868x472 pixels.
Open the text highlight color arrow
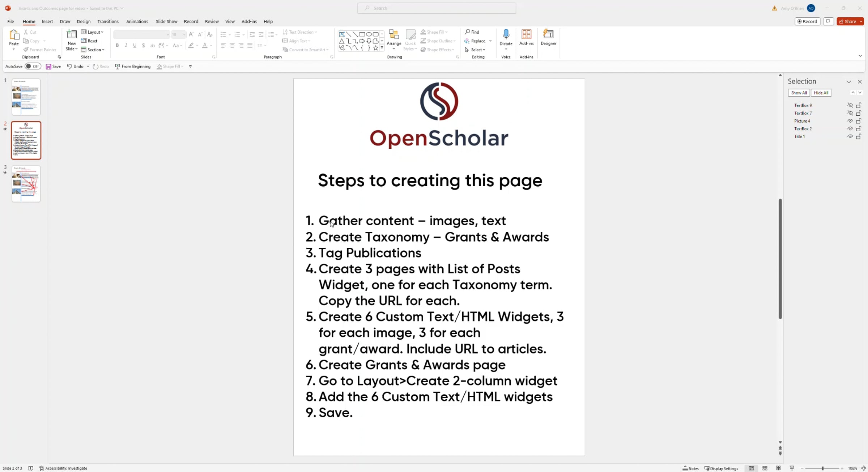click(197, 45)
